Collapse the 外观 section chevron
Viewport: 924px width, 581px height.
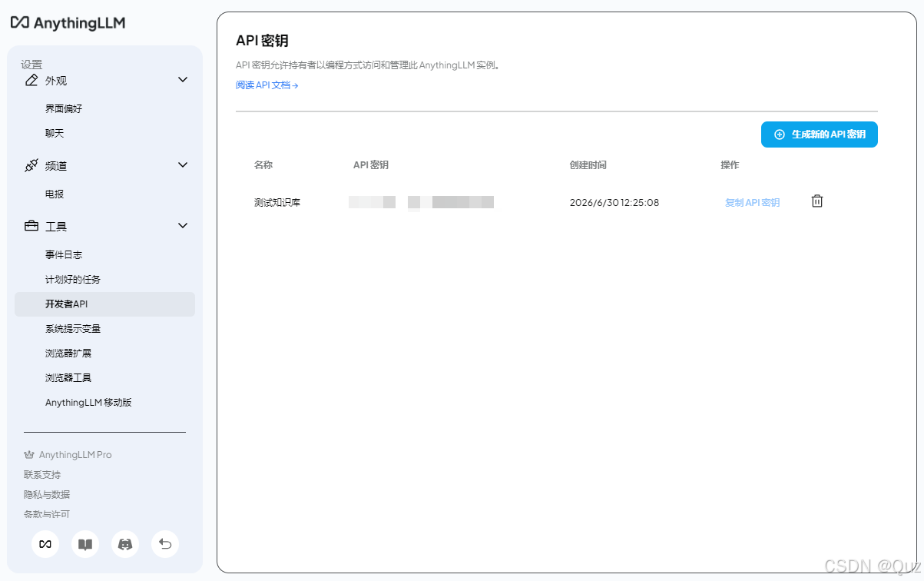coord(183,79)
